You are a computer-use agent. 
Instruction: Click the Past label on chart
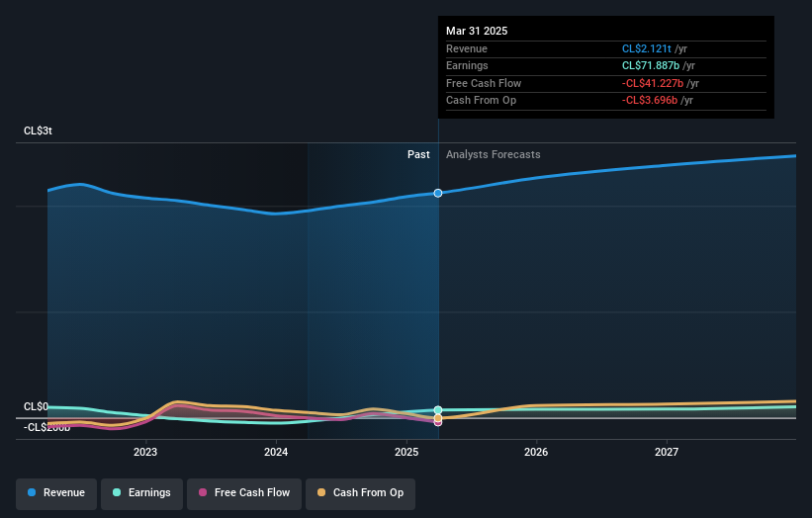click(418, 155)
